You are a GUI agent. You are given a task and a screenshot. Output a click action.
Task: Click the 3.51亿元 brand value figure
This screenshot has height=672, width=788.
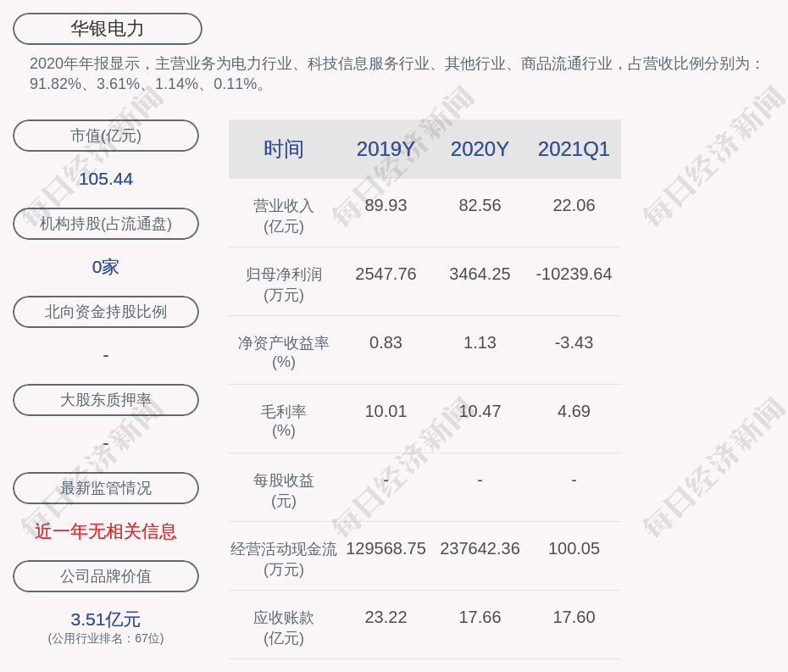pyautogui.click(x=106, y=619)
